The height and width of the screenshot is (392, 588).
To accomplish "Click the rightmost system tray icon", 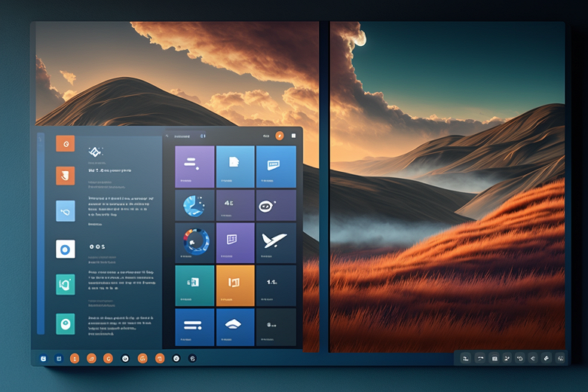I will [x=561, y=359].
